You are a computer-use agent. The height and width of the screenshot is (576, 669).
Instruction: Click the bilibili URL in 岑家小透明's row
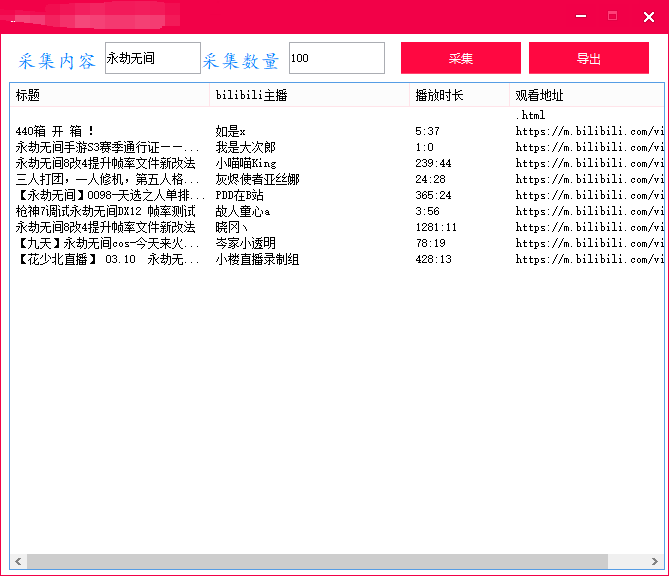pyautogui.click(x=589, y=243)
